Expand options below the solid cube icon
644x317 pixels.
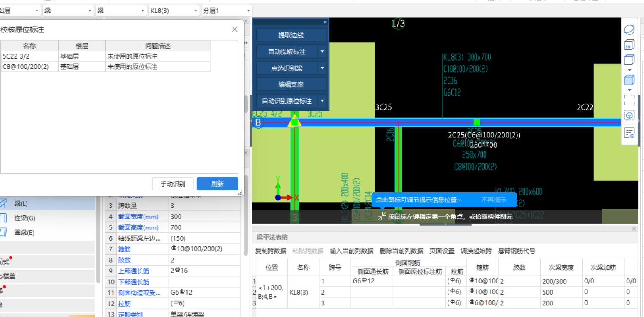pyautogui.click(x=629, y=90)
